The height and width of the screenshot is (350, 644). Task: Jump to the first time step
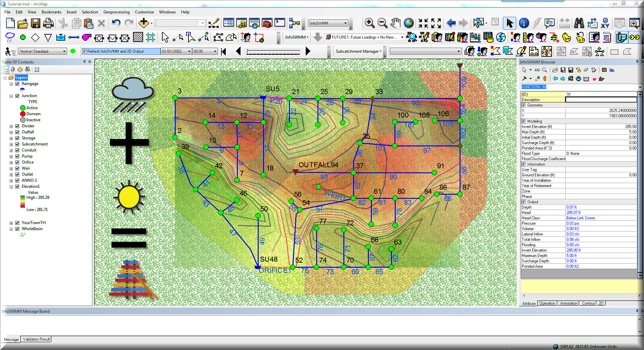tap(224, 51)
